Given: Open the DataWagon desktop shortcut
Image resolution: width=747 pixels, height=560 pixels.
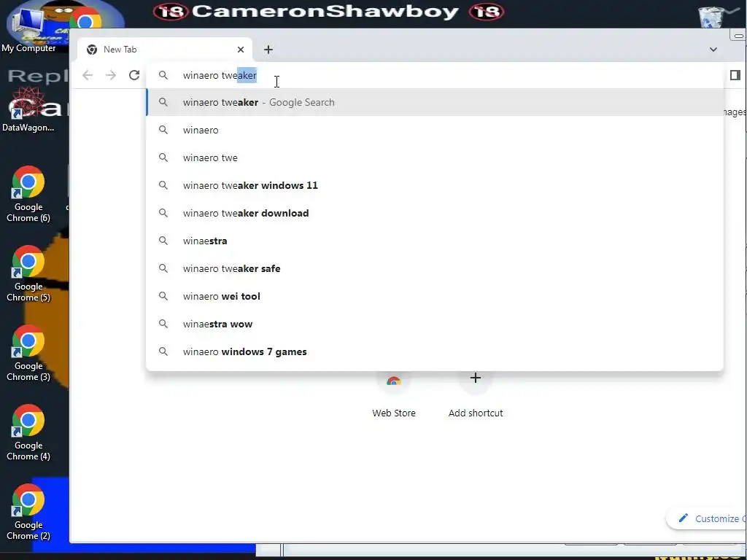Looking at the screenshot, I should (28, 109).
